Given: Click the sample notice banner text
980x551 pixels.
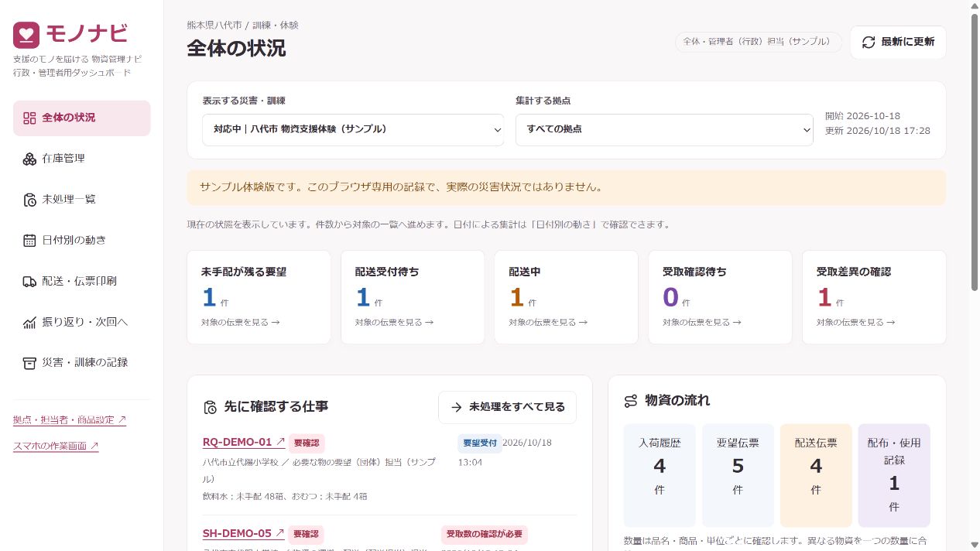Looking at the screenshot, I should click(401, 187).
